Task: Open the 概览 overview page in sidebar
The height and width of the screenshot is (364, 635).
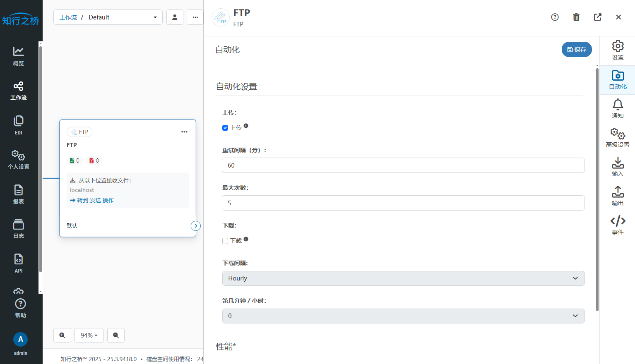Action: [x=18, y=56]
